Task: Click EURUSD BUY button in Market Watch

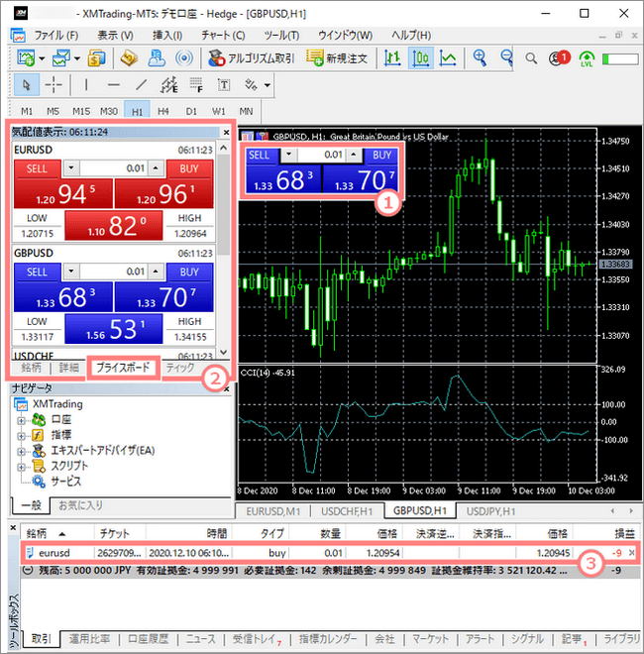Action: pos(190,168)
